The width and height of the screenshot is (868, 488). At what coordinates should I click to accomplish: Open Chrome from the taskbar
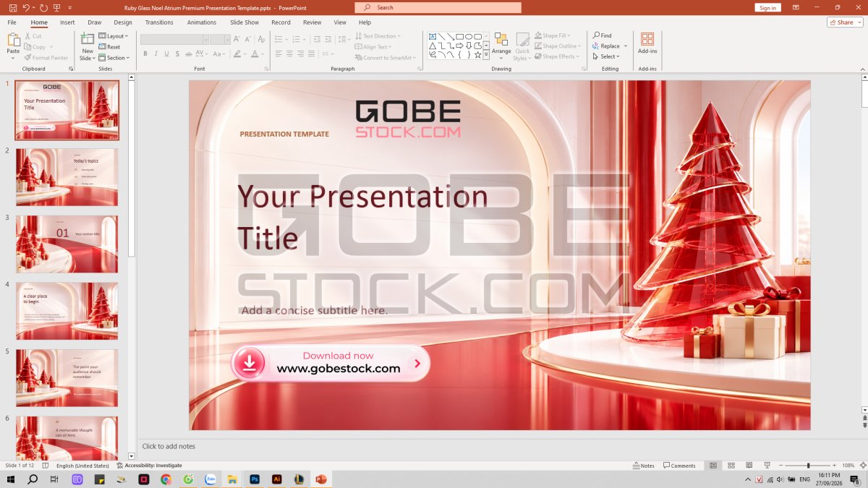[x=166, y=479]
